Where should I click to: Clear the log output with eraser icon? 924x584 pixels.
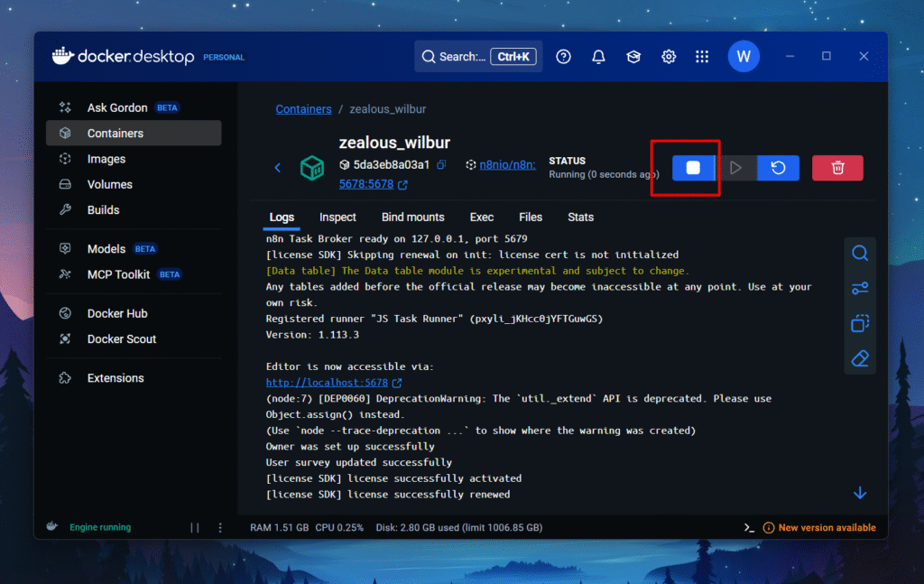tap(860, 359)
